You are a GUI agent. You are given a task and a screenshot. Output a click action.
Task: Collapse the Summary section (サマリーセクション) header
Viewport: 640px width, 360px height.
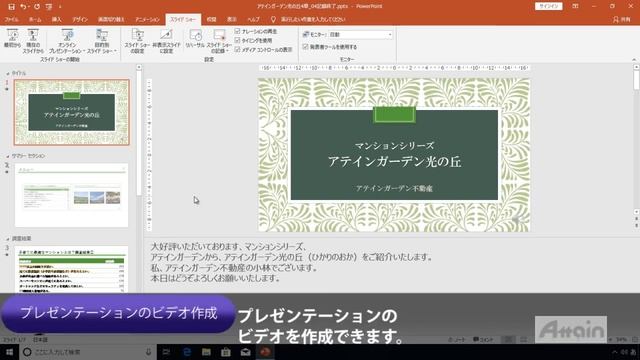coord(8,156)
